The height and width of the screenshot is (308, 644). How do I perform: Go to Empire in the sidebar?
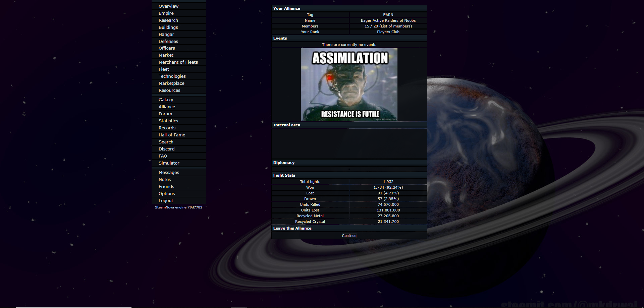point(166,13)
